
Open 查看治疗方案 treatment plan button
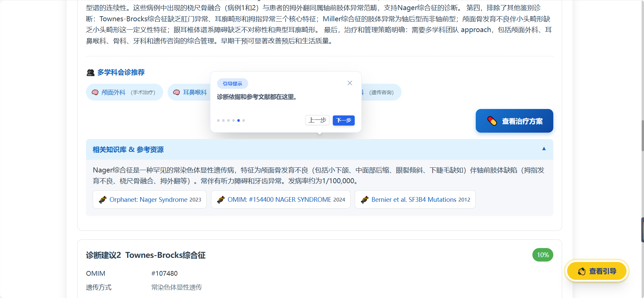(514, 121)
